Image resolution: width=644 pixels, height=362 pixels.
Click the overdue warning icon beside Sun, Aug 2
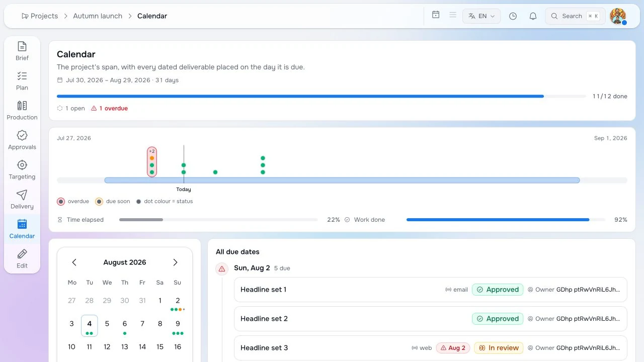(222, 269)
